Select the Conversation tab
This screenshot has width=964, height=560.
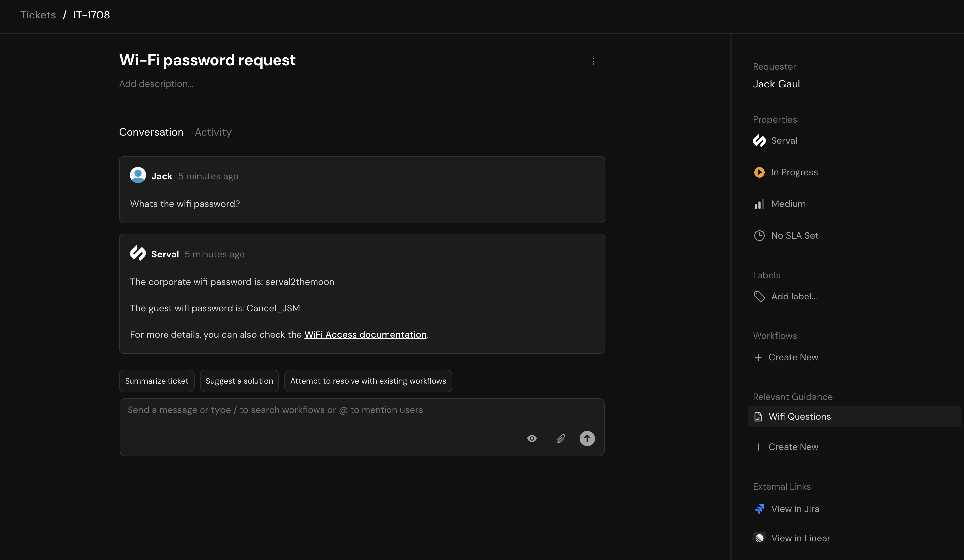(151, 132)
